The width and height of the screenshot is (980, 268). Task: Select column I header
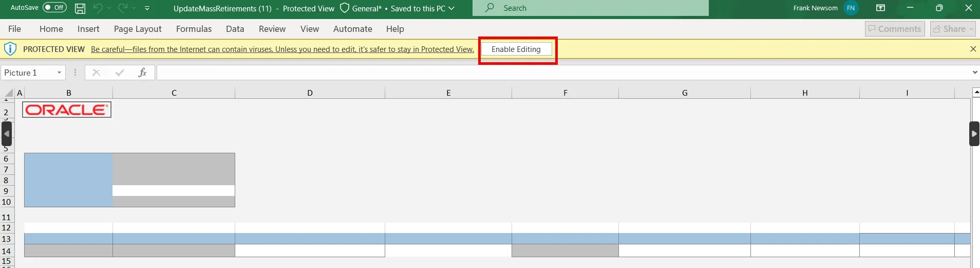(907, 93)
